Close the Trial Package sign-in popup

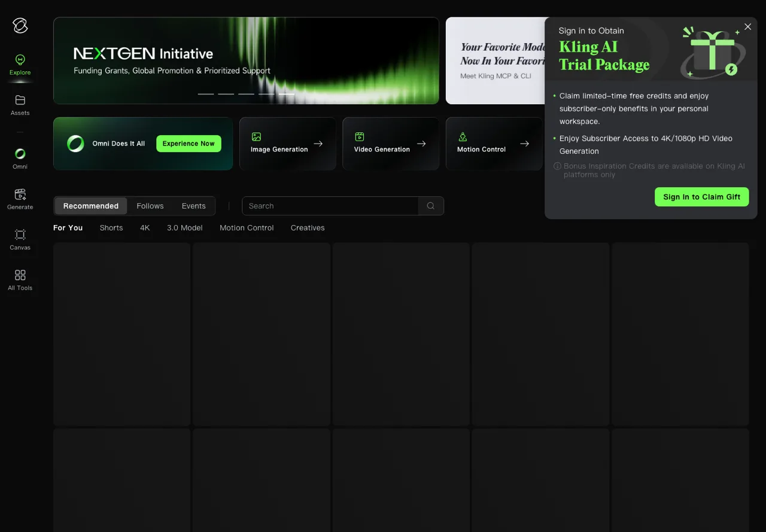tap(747, 27)
